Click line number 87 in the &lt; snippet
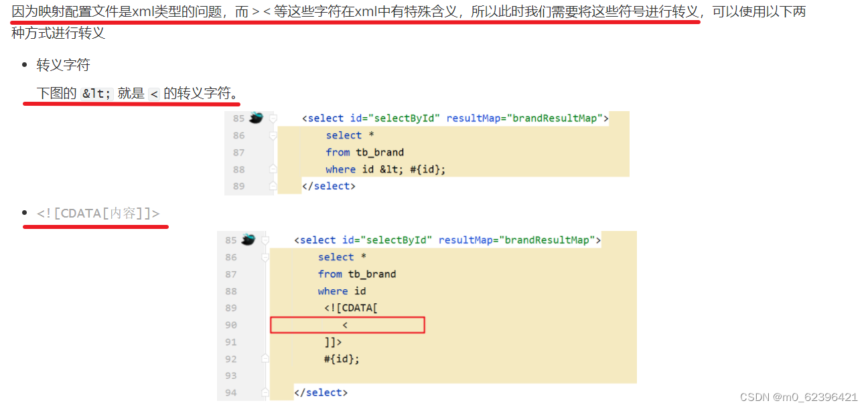The height and width of the screenshot is (409, 868). click(x=239, y=153)
